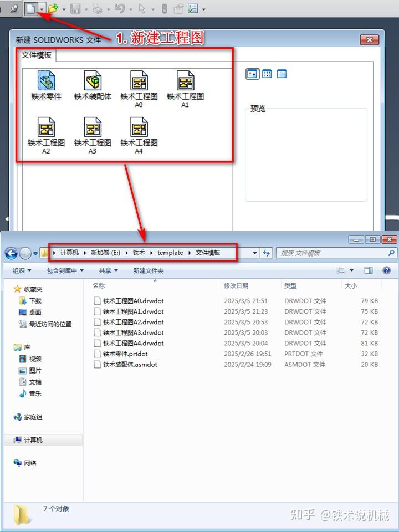Screen dimensions: 399x532
Task: Select the 铁术装配体 assembly template
Action: (x=93, y=86)
